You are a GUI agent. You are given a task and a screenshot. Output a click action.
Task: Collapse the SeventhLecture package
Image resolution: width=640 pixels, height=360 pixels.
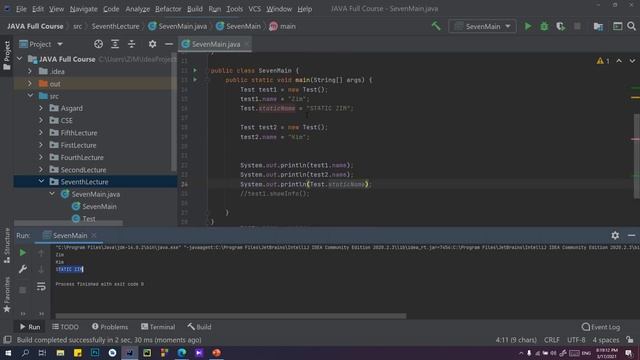click(41, 182)
